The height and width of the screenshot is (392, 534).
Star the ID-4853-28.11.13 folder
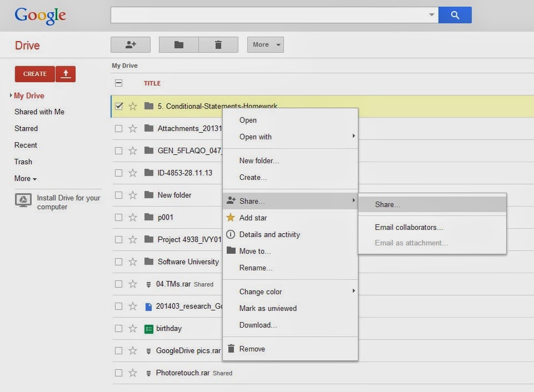133,173
